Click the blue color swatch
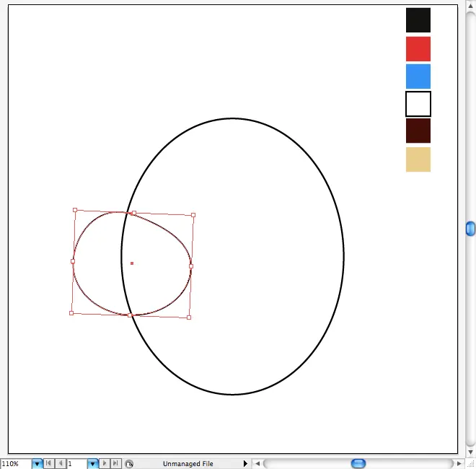The image size is (476, 469). (x=418, y=76)
